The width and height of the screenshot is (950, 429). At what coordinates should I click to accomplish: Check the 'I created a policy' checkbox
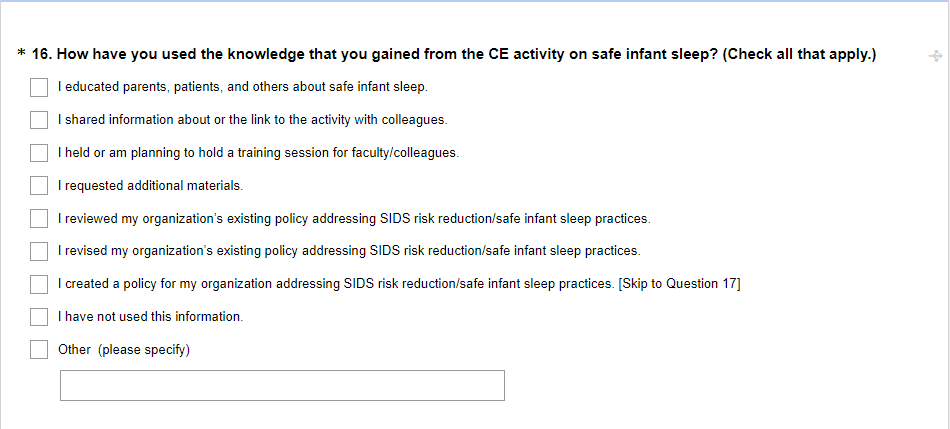(39, 284)
